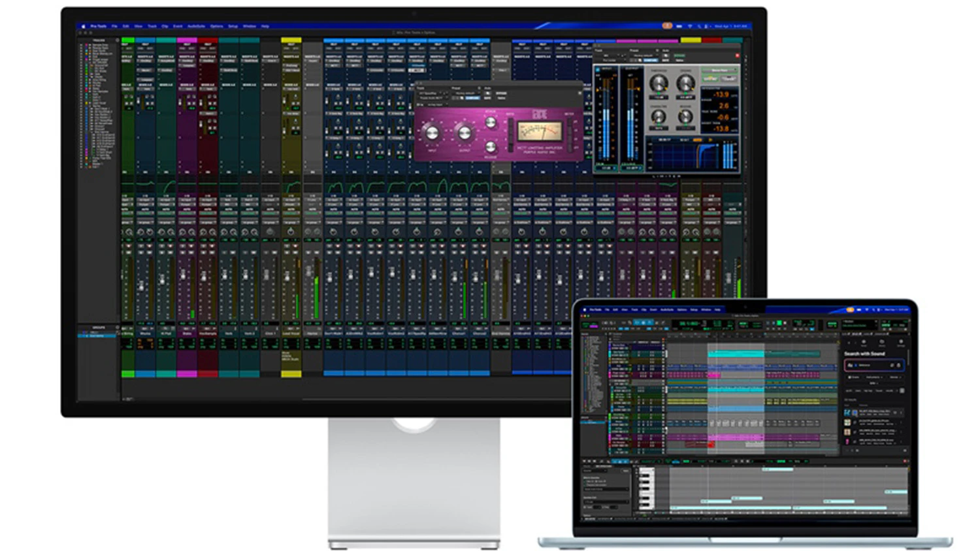
Task: Click the Input knob on the purple limiter plugin
Action: point(432,133)
